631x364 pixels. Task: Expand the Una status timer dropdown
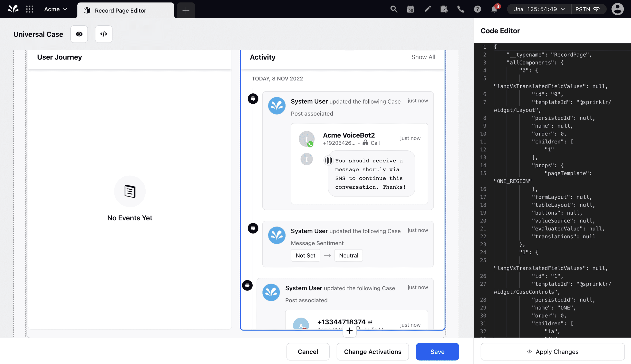(x=539, y=9)
